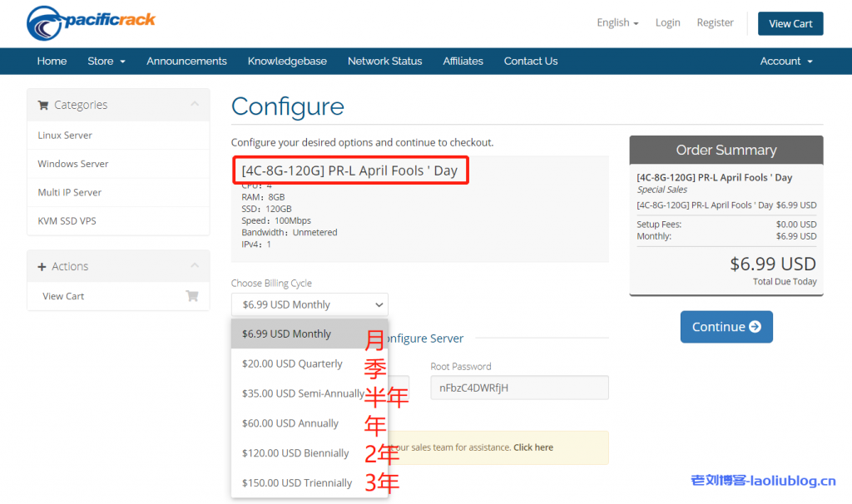Open the Linux Server category
Screen dimensions: 852x504
point(65,136)
